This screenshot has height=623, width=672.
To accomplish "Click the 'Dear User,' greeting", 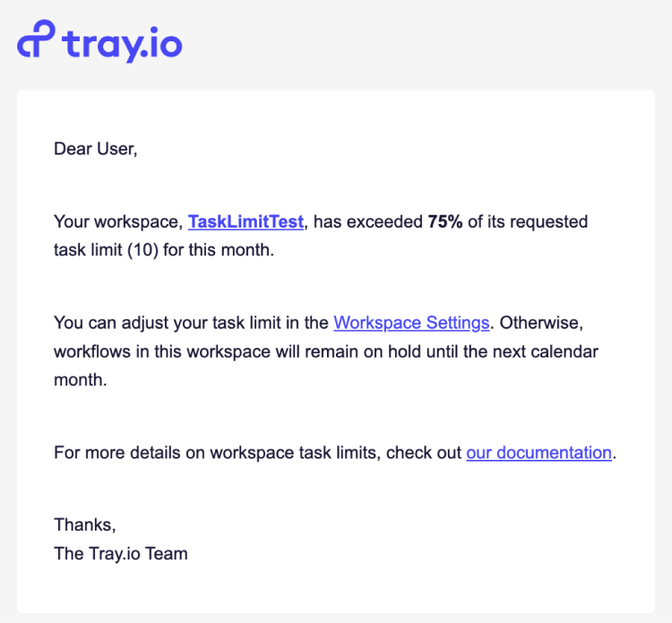I will pos(96,149).
